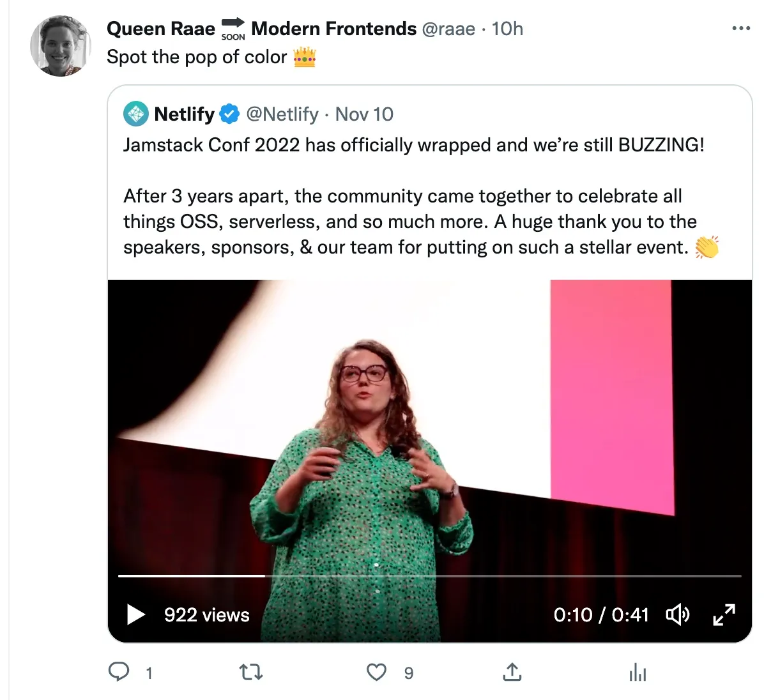The height and width of the screenshot is (700, 764).
Task: Open the @raae handle link
Action: click(x=448, y=29)
